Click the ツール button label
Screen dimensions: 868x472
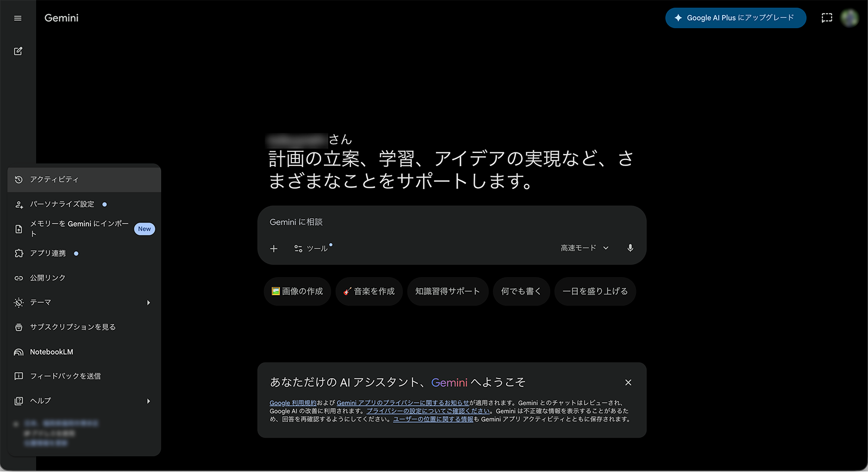click(317, 248)
